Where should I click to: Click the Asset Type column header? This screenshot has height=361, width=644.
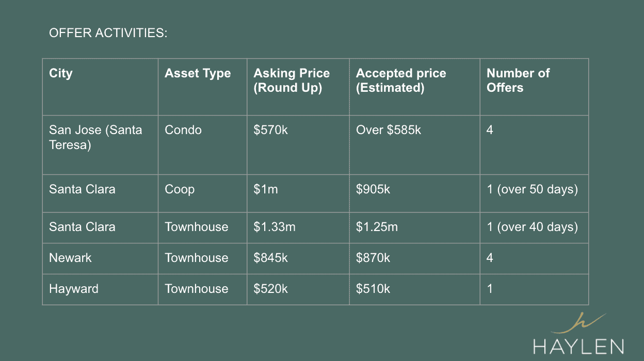click(x=202, y=87)
